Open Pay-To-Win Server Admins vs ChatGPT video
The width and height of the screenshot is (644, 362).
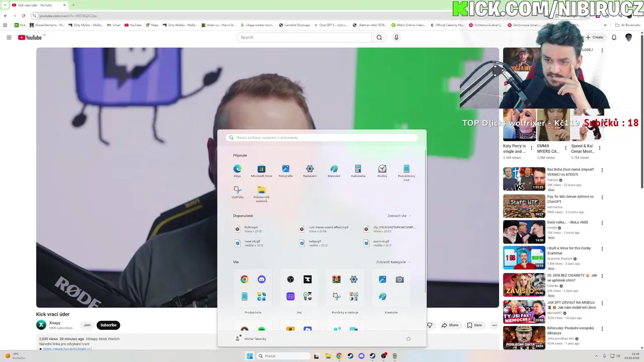coord(524,206)
